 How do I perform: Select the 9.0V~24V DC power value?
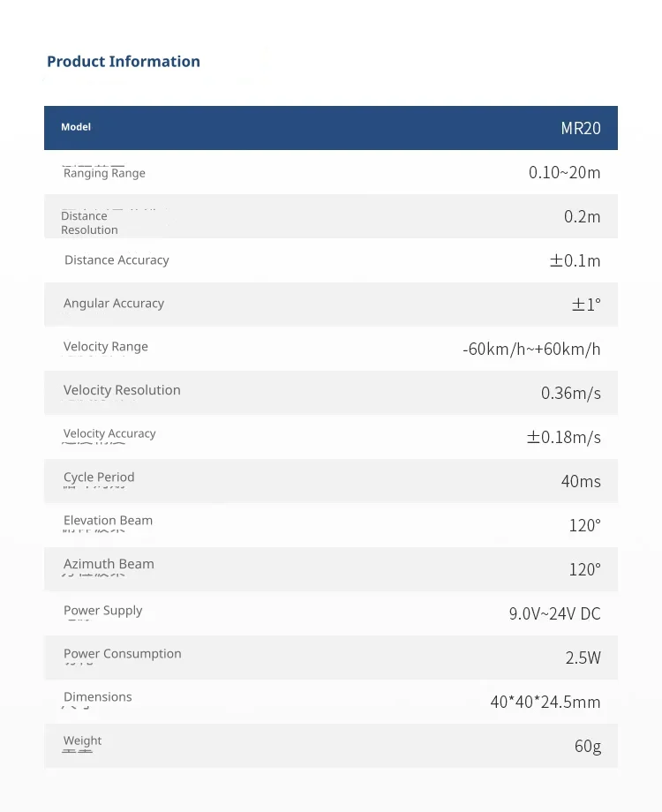coord(555,613)
